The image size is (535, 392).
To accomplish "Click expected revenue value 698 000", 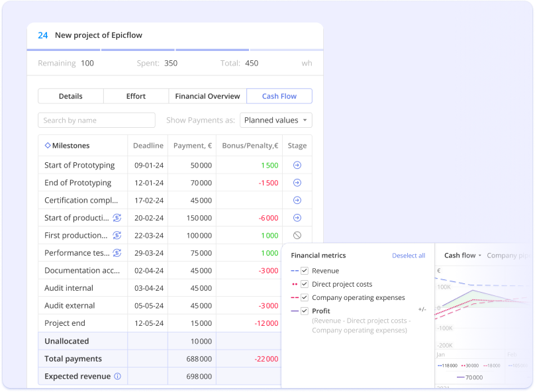I will coord(199,377).
